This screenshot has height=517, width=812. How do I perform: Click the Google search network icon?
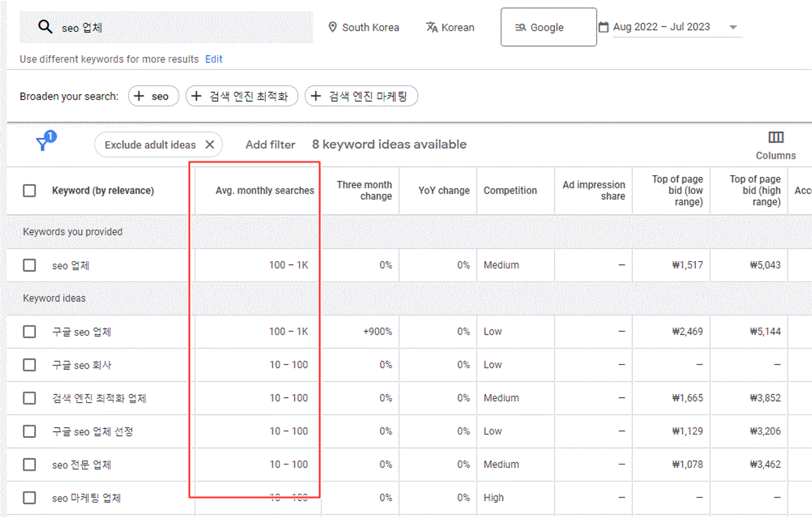click(x=520, y=27)
